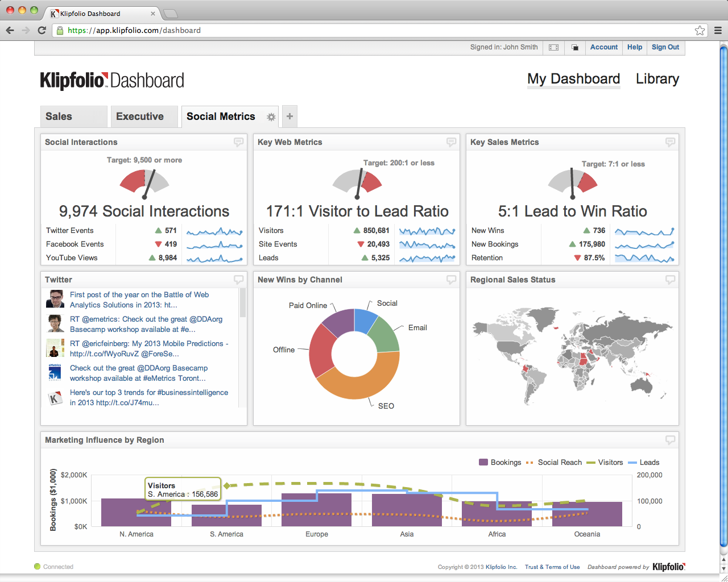Open a new browser tab
The width and height of the screenshot is (728, 582).
click(171, 14)
